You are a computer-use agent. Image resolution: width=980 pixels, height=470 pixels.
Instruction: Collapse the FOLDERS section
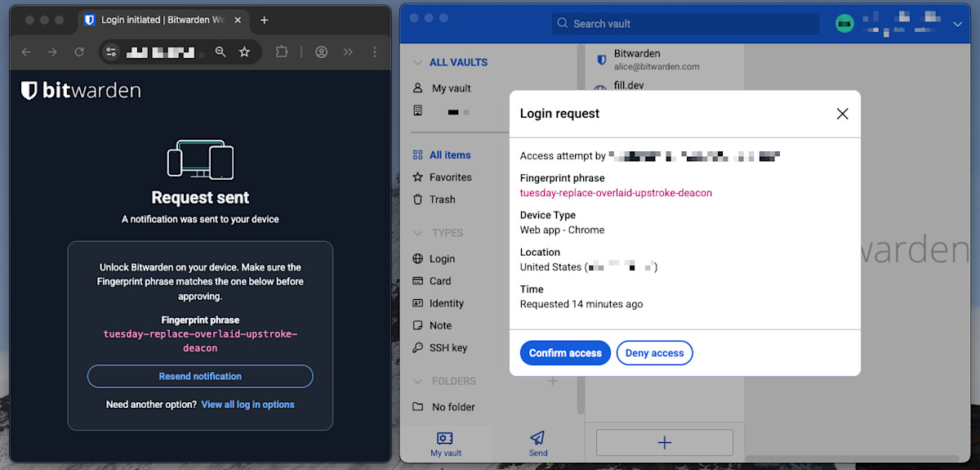(418, 381)
